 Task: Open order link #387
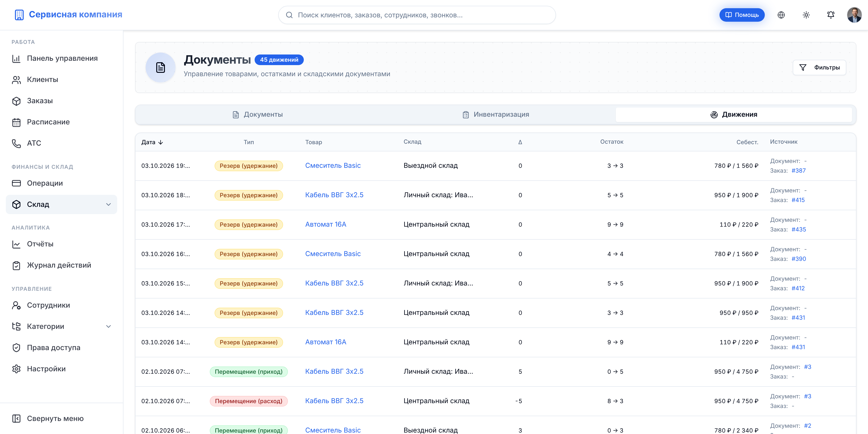tap(799, 170)
